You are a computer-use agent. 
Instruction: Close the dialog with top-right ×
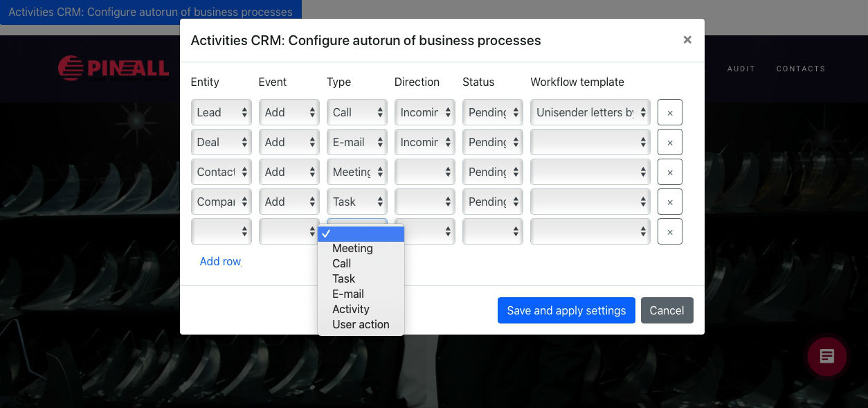[687, 40]
